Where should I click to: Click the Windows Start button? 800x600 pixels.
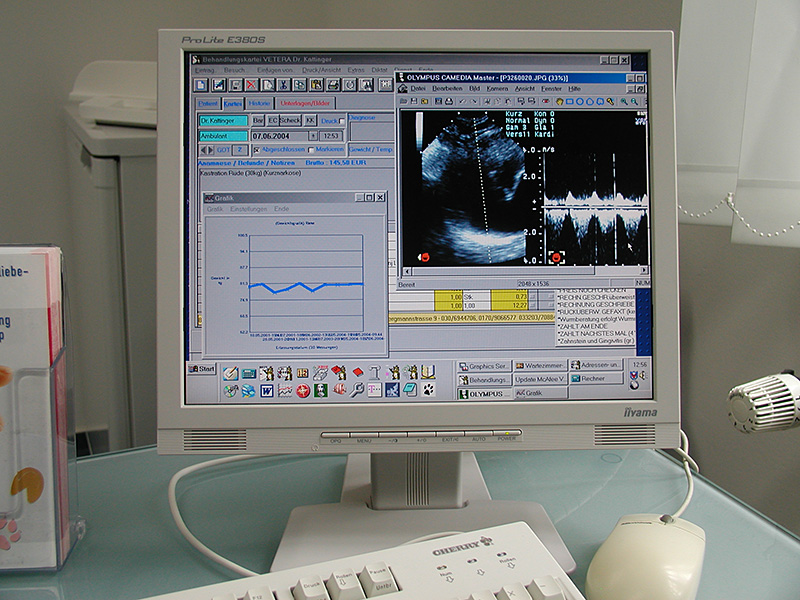203,369
